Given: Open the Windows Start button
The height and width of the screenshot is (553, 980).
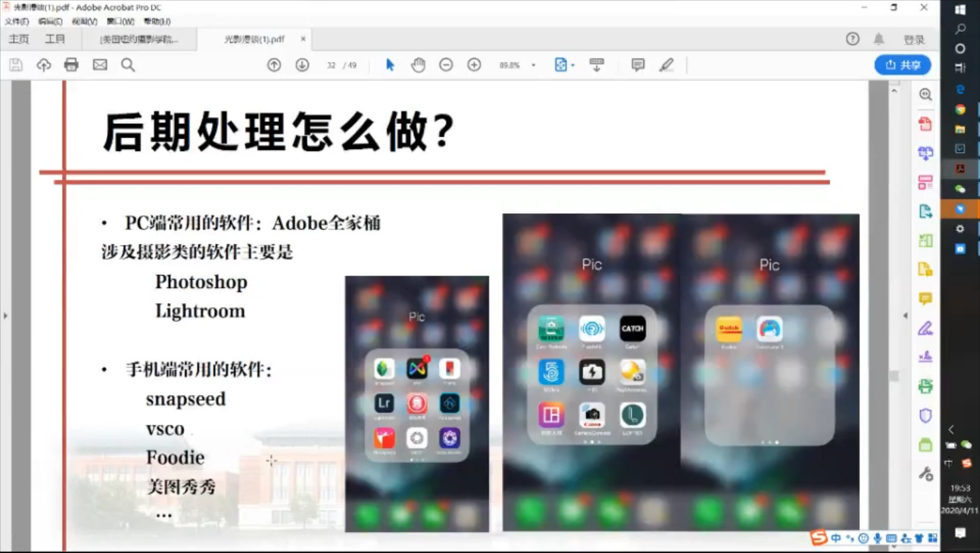Looking at the screenshot, I should tap(960, 10).
